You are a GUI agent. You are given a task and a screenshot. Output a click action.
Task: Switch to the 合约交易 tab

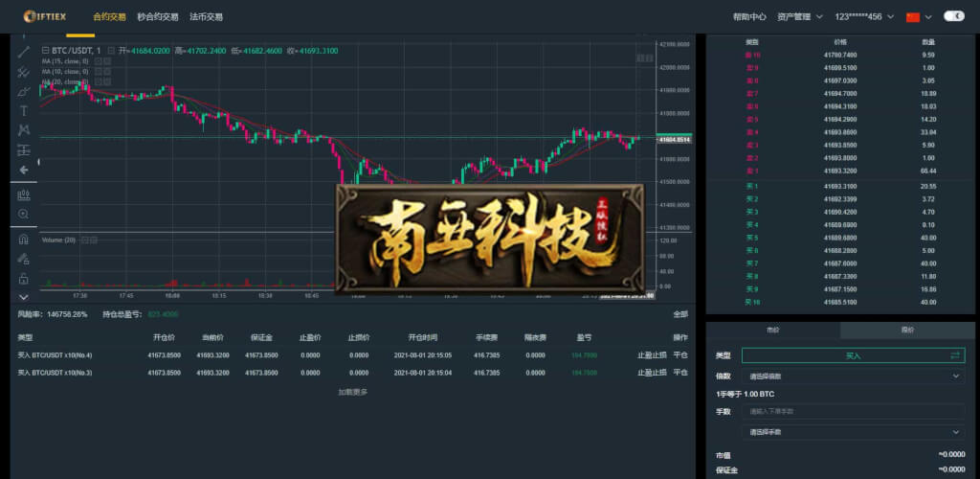pos(109,17)
